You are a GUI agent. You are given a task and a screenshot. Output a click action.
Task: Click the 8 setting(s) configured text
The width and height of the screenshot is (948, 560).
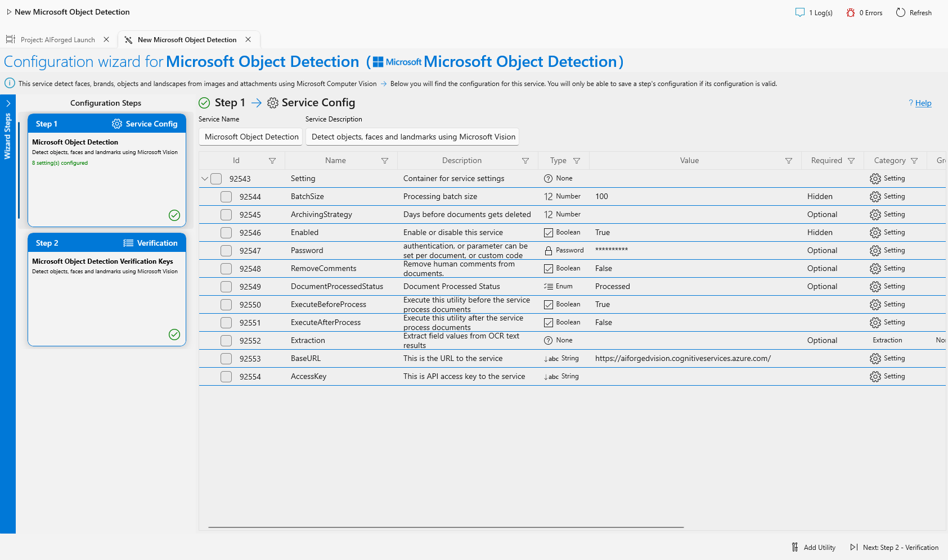[x=60, y=163]
